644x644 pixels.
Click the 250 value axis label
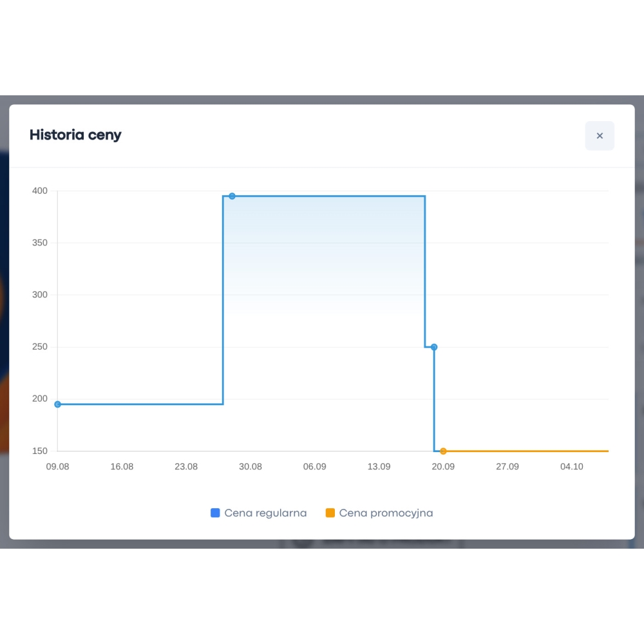[40, 346]
